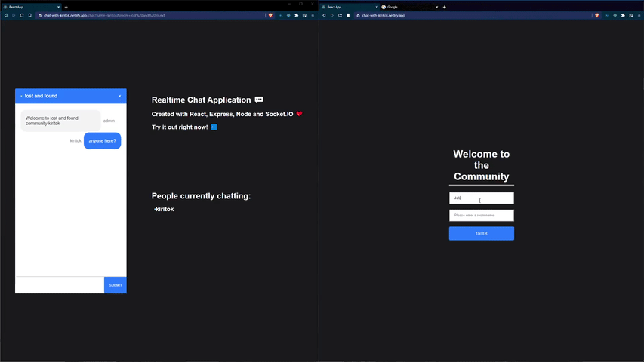Image resolution: width=644 pixels, height=362 pixels.
Task: Reload the page in the left browser
Action: tap(22, 15)
